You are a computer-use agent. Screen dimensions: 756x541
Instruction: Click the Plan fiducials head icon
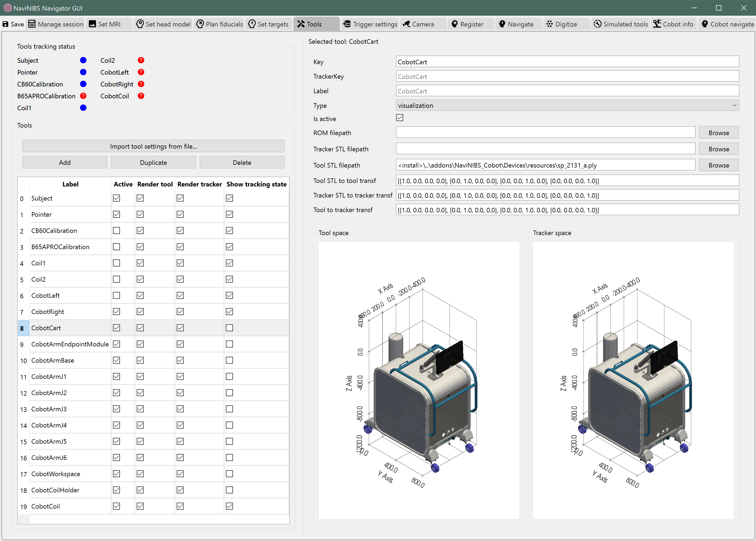200,24
